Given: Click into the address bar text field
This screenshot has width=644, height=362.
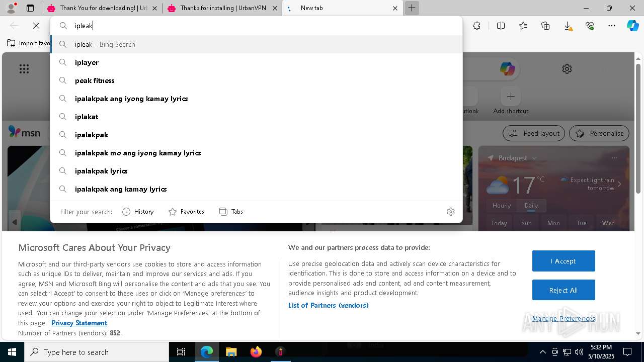Looking at the screenshot, I should tap(256, 26).
